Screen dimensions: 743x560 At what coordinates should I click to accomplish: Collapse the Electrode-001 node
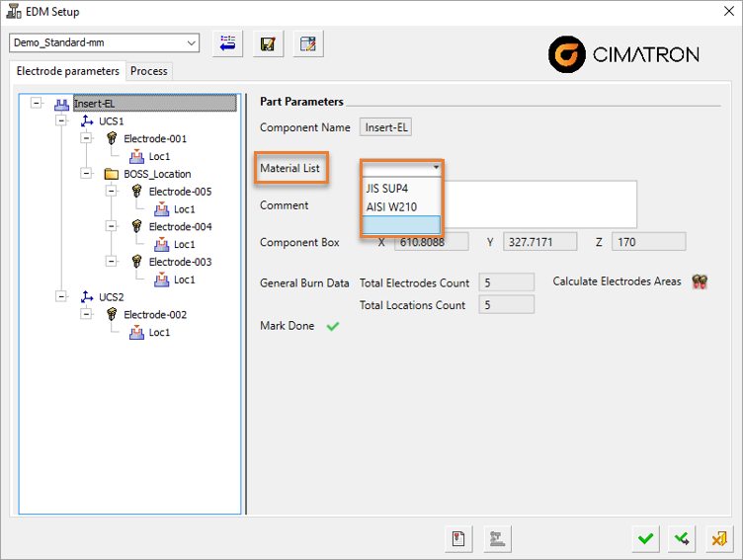pyautogui.click(x=86, y=138)
